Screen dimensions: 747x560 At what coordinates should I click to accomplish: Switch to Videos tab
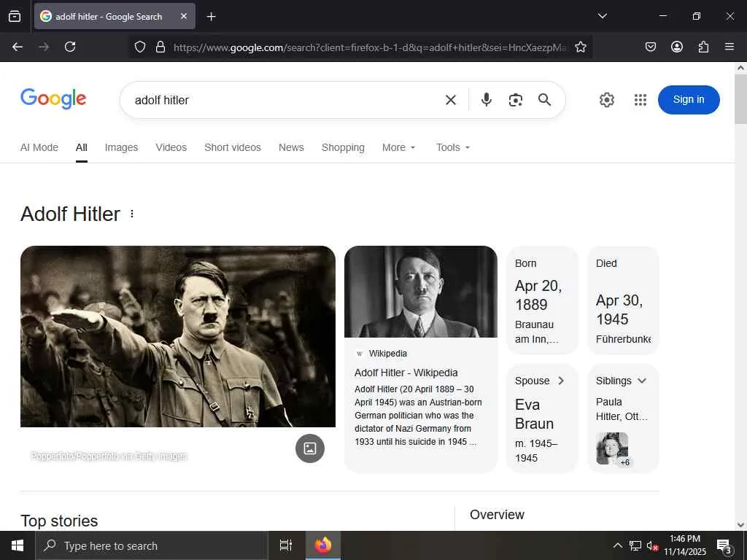(171, 147)
